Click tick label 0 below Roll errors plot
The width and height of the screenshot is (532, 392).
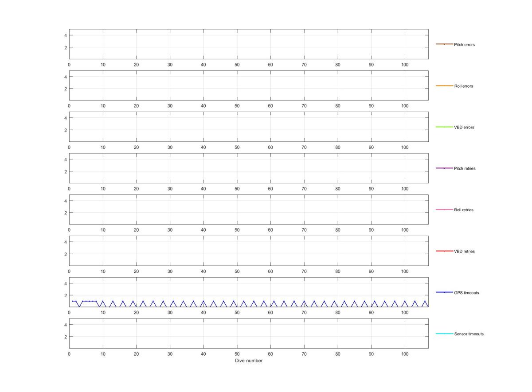pyautogui.click(x=69, y=106)
